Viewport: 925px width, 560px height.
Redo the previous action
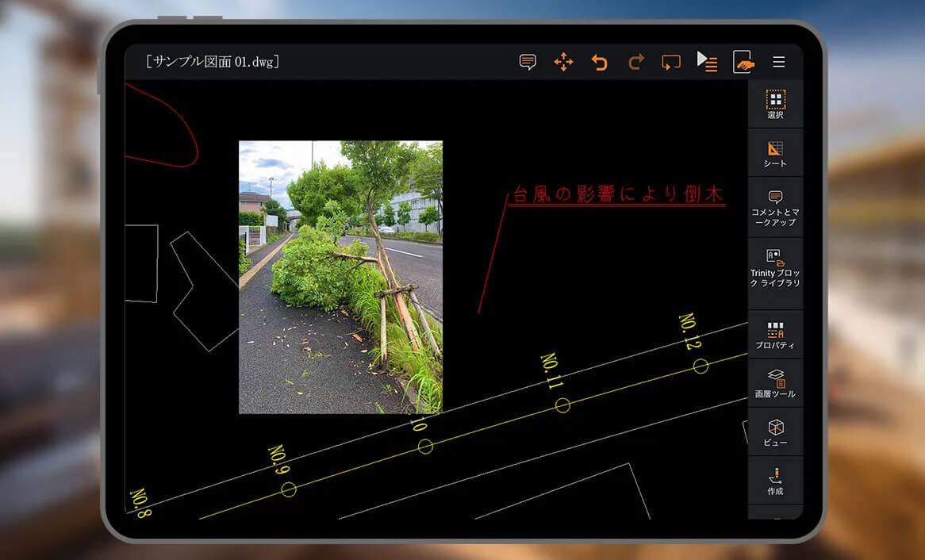(635, 62)
